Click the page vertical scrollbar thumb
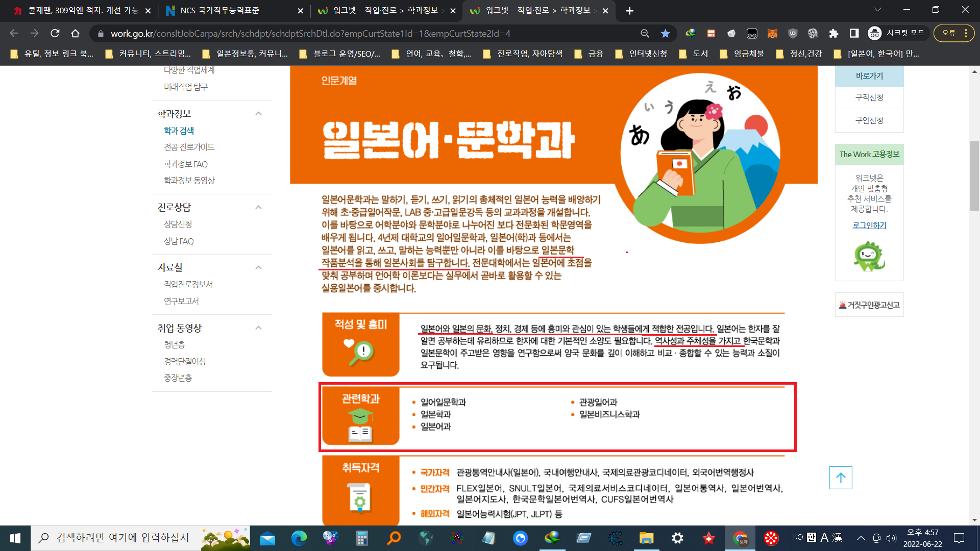 (x=974, y=176)
